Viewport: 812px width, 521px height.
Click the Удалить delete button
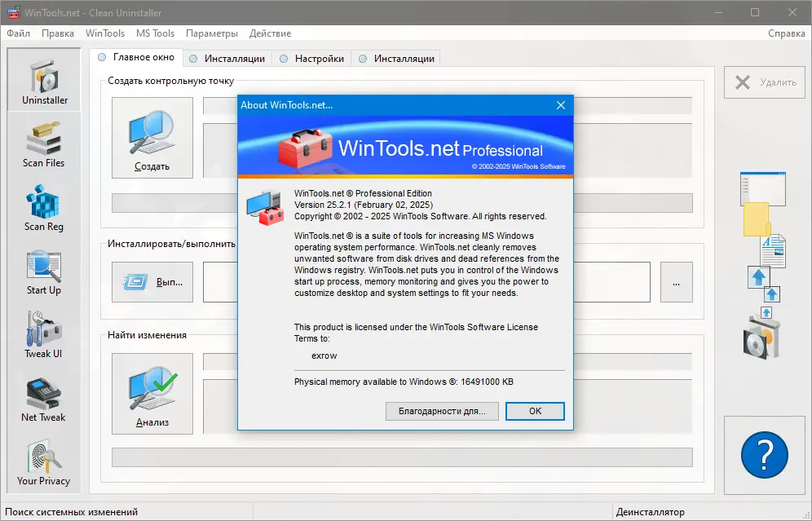(765, 82)
